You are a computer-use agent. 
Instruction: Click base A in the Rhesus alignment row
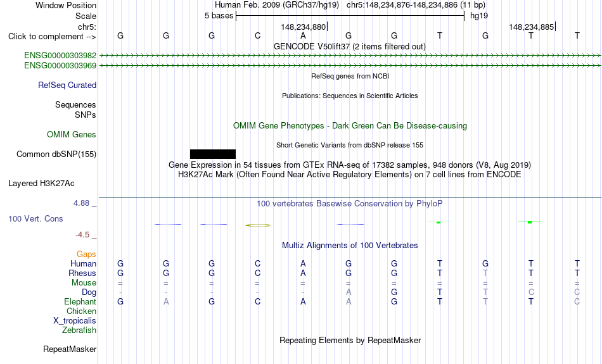point(303,273)
